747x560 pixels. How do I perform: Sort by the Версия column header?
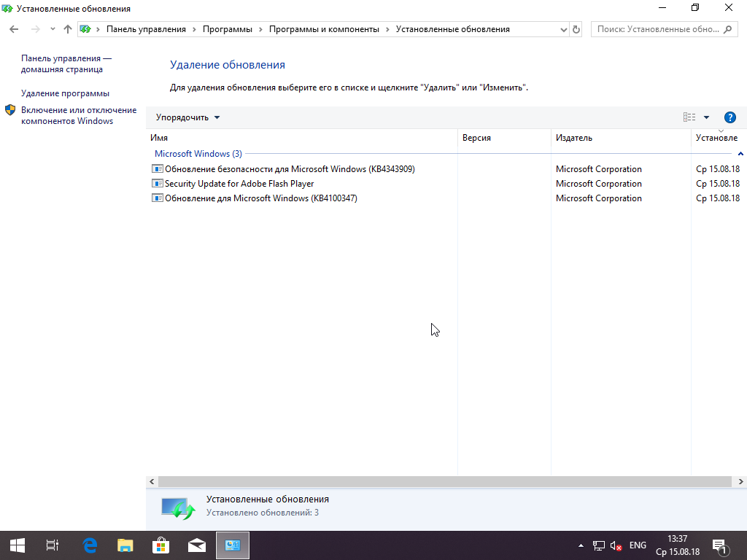tap(504, 138)
